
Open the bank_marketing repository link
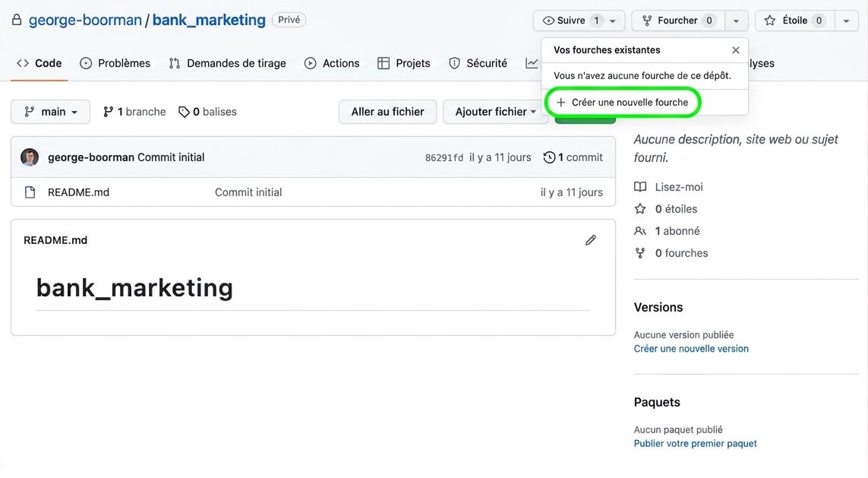[209, 20]
